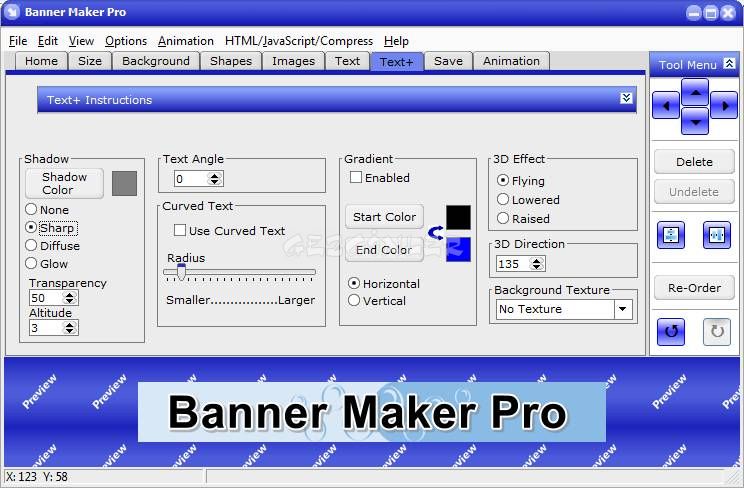
Task: Select the None shadow option
Action: click(x=31, y=209)
